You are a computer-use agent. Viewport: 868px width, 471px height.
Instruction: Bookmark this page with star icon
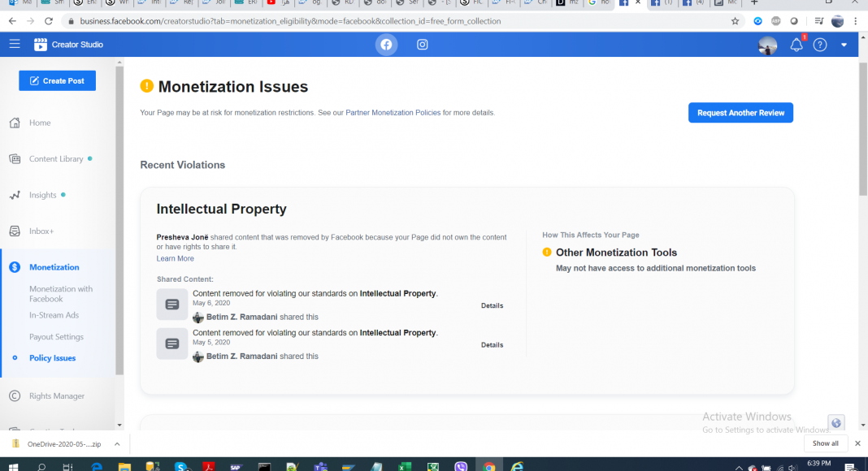(735, 21)
